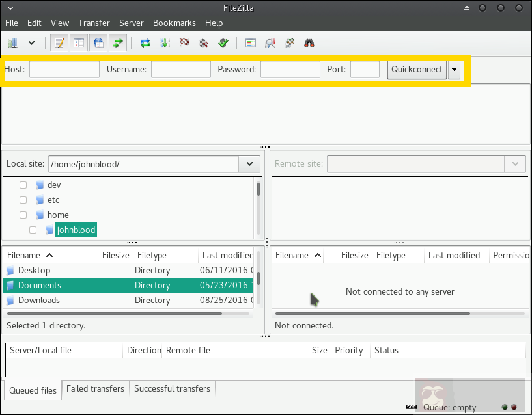The width and height of the screenshot is (532, 415).
Task: Refresh the file and folder lists
Action: (x=145, y=43)
